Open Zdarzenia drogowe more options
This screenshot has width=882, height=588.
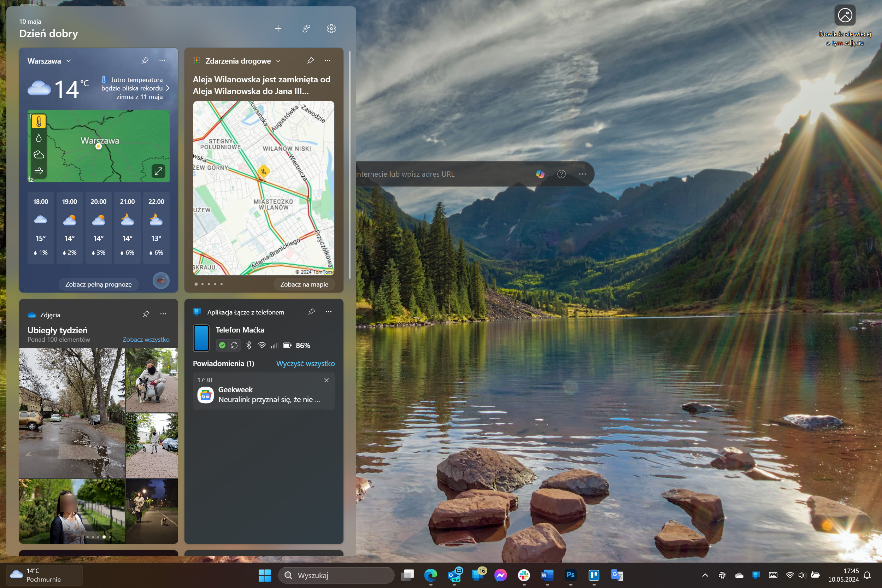327,60
